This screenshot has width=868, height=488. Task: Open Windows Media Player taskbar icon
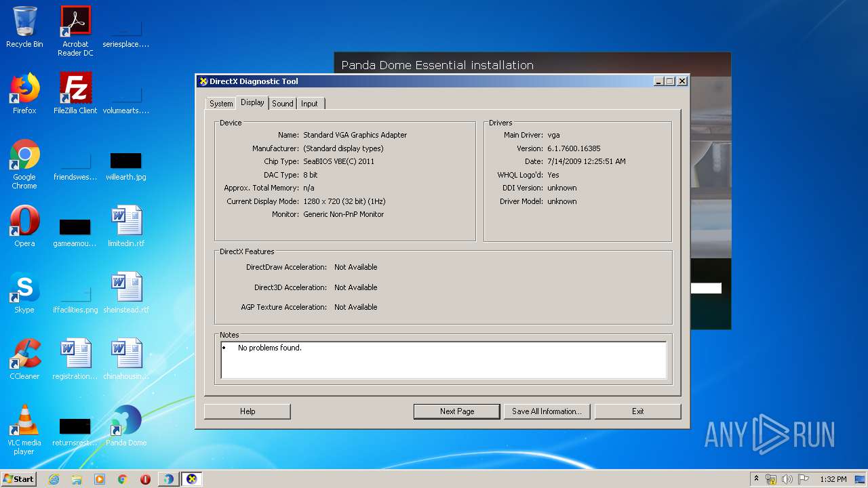tap(100, 479)
